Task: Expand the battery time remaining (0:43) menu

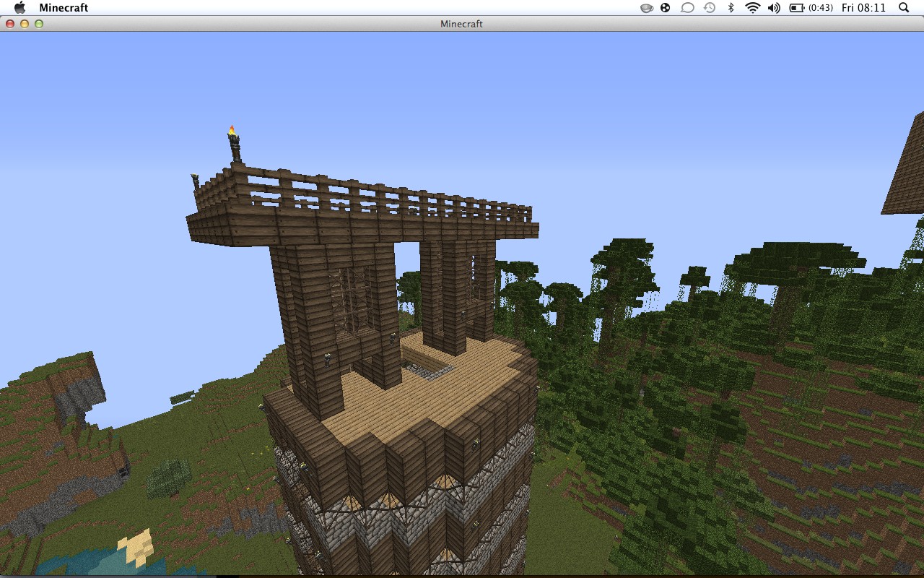Action: pyautogui.click(x=821, y=8)
